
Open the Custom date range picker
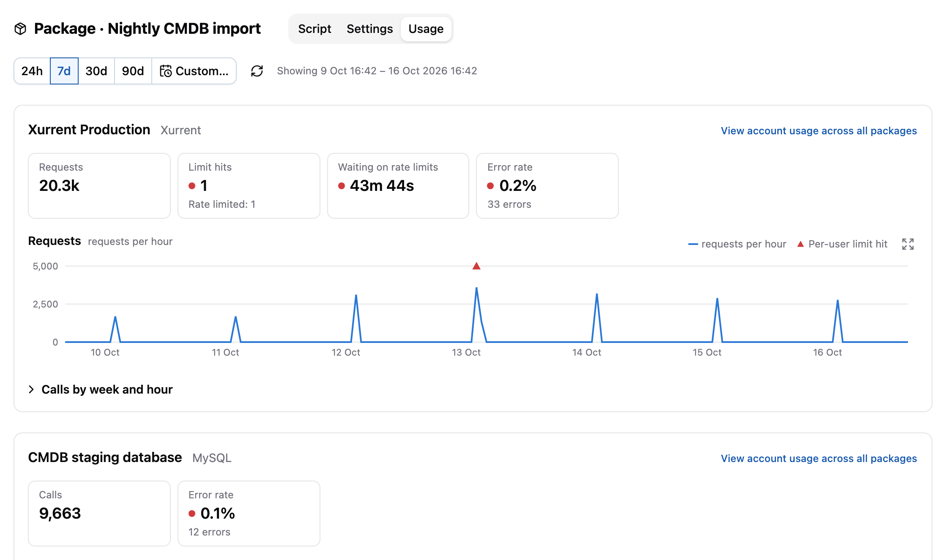194,71
